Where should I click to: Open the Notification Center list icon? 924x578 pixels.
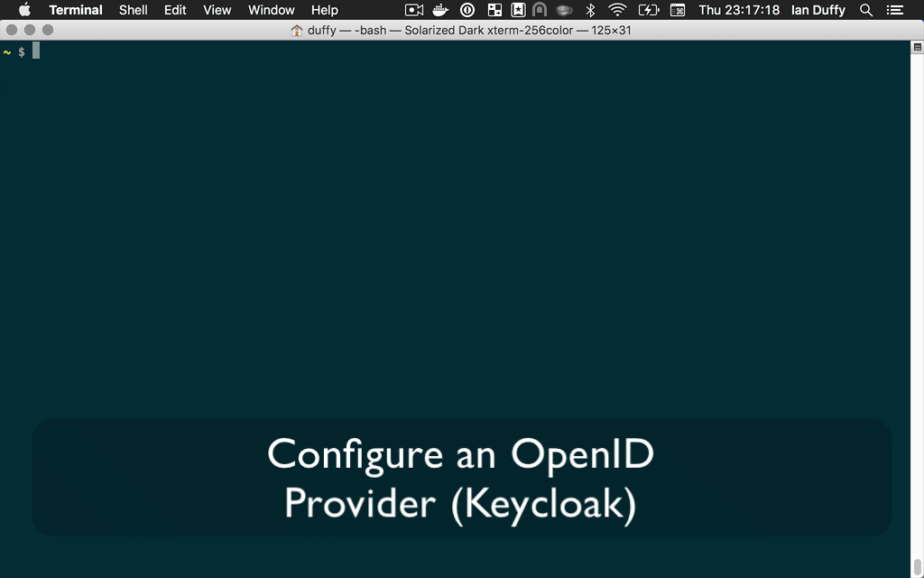[x=895, y=10]
